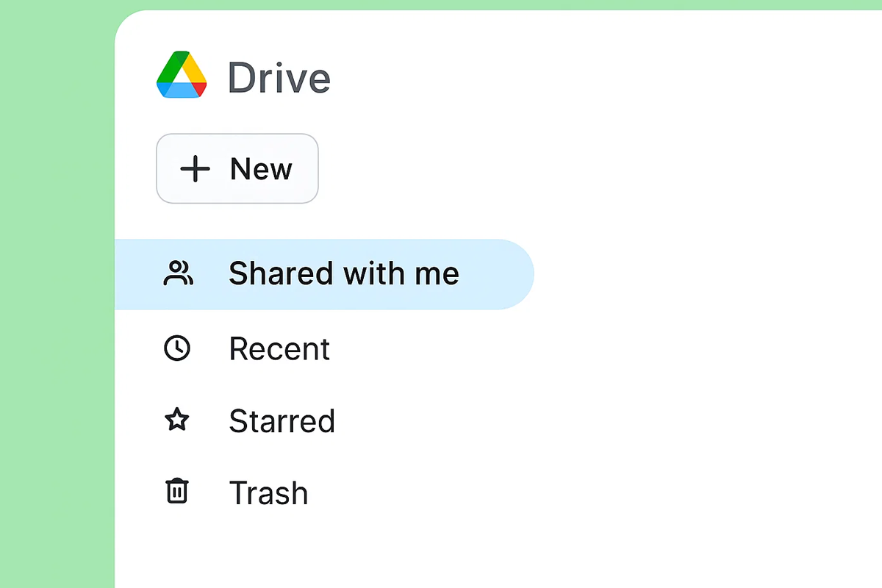Select Recent from the sidebar
This screenshot has height=588, width=882.
(279, 348)
